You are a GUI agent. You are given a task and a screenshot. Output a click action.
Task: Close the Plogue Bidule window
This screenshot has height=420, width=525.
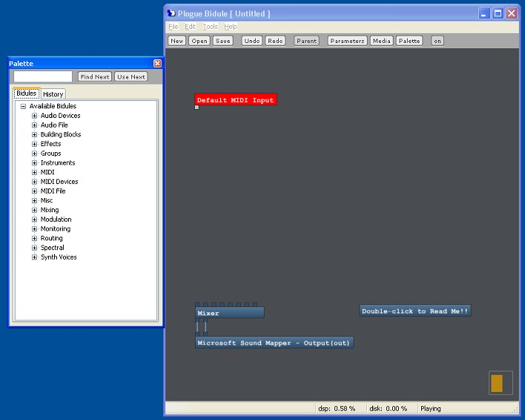pos(512,13)
